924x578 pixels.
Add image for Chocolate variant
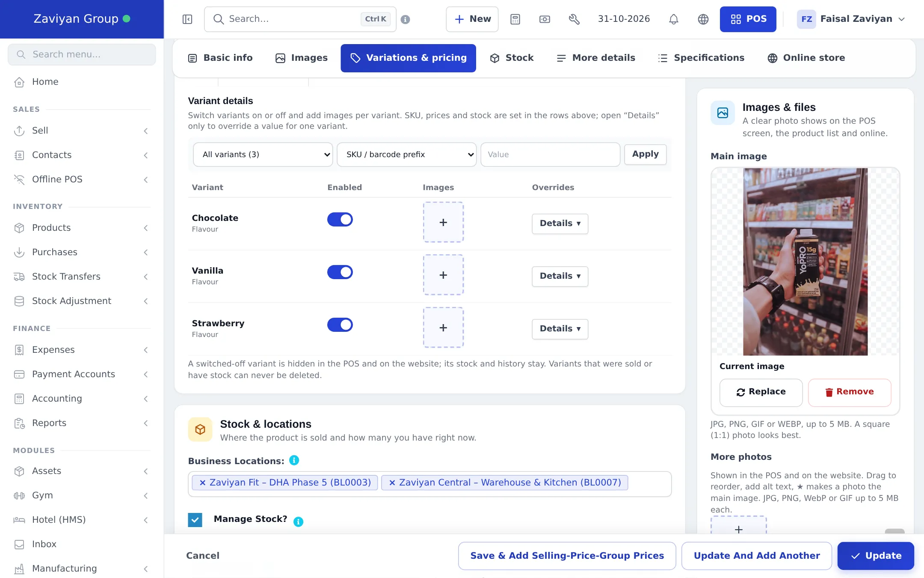click(443, 222)
